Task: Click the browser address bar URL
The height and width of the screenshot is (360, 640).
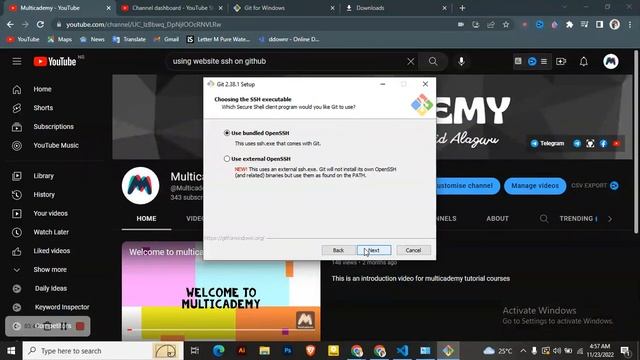Action: [144, 24]
